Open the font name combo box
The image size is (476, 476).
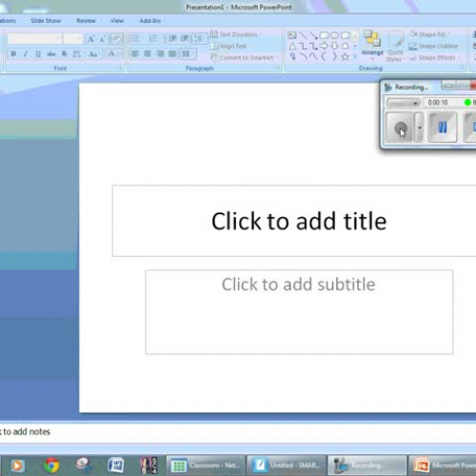(x=34, y=39)
